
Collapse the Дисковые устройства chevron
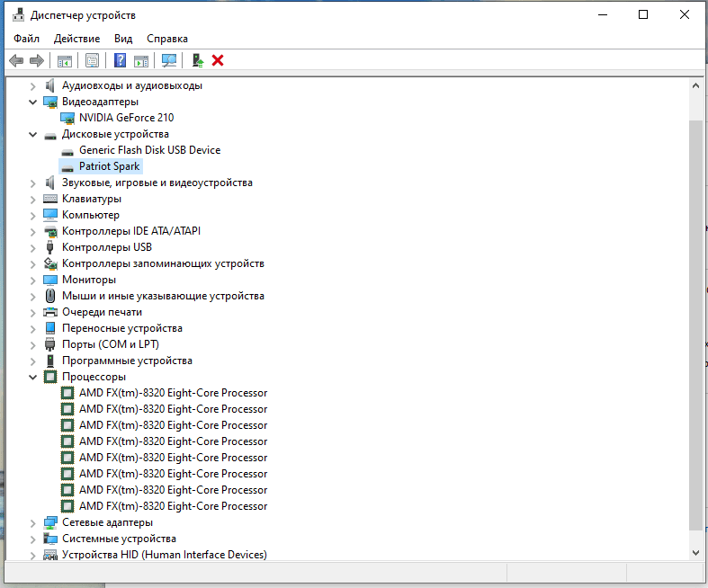point(32,135)
